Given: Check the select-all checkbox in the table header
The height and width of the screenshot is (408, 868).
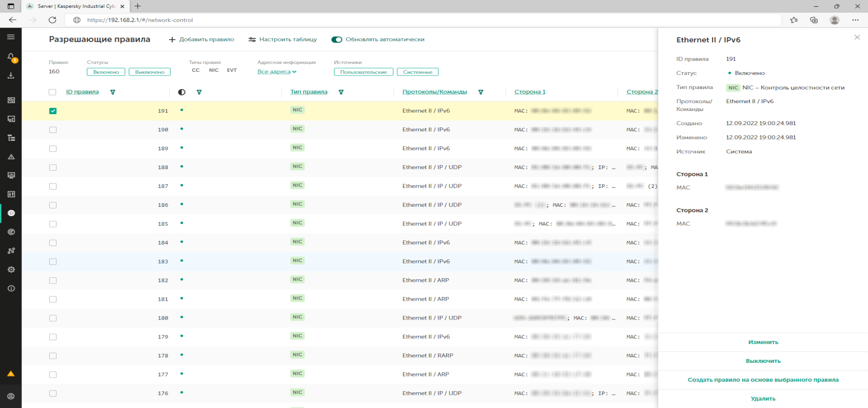Looking at the screenshot, I should pos(52,92).
